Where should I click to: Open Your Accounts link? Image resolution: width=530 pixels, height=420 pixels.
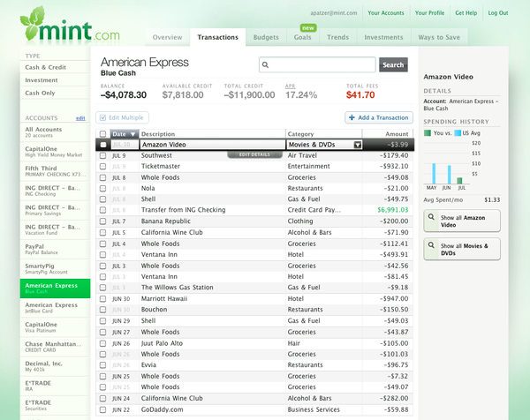tap(386, 13)
